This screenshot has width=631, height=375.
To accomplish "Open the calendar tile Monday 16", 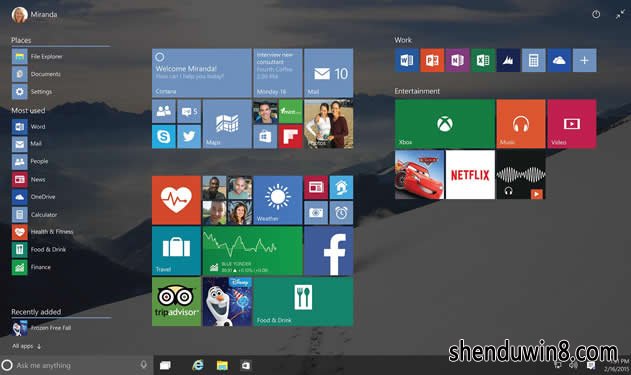I will coord(278,73).
